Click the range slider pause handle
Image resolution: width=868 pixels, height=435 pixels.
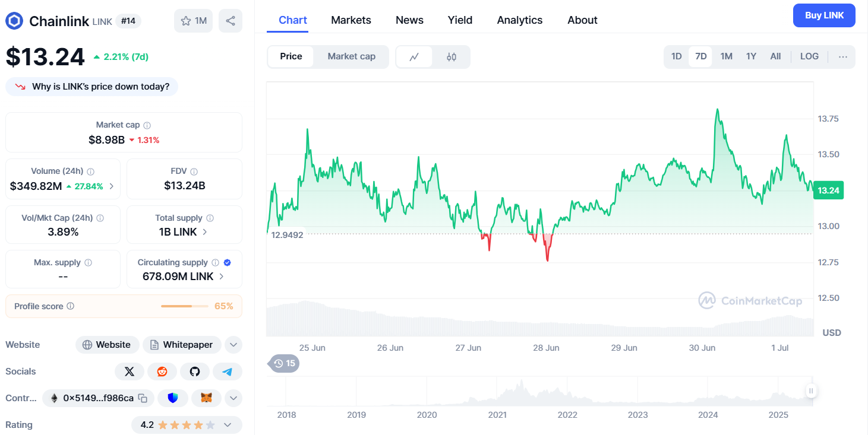(x=811, y=390)
